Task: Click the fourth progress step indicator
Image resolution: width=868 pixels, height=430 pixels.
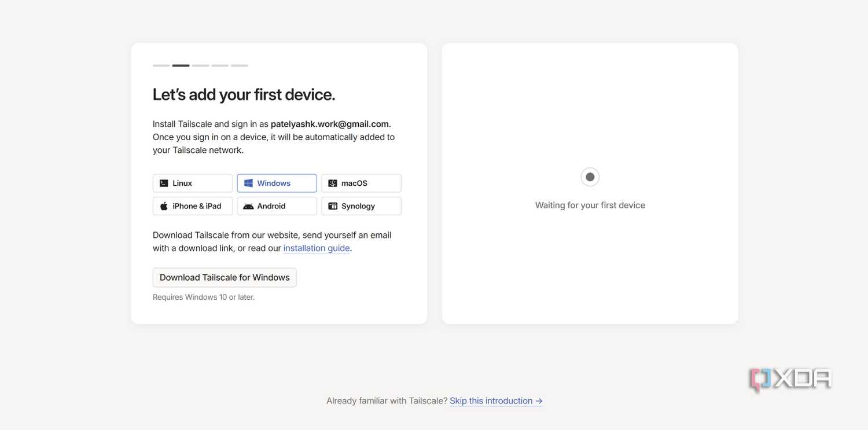Action: click(x=220, y=65)
